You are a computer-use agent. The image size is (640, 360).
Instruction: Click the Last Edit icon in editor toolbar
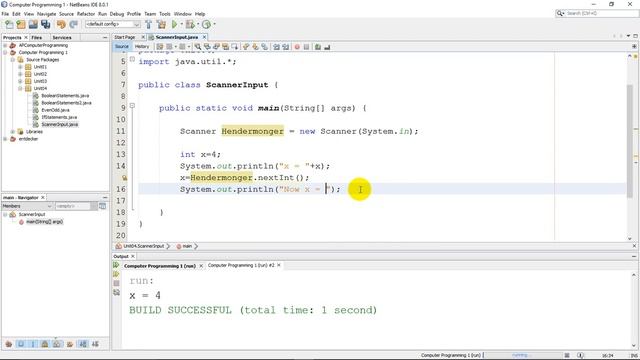160,47
